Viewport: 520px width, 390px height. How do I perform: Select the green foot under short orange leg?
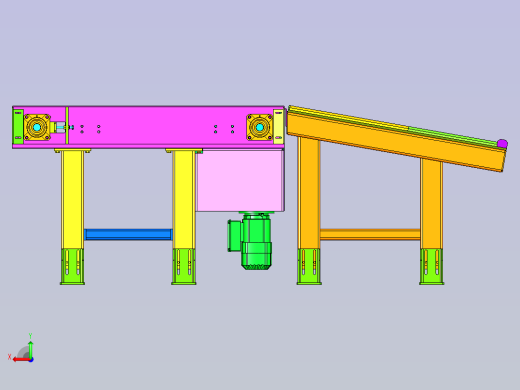(x=432, y=267)
